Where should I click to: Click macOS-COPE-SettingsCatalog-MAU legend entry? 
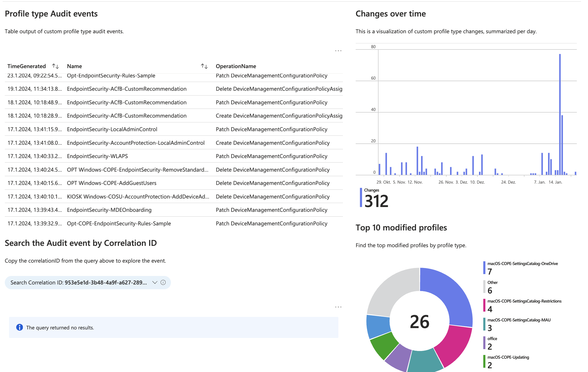point(519,320)
